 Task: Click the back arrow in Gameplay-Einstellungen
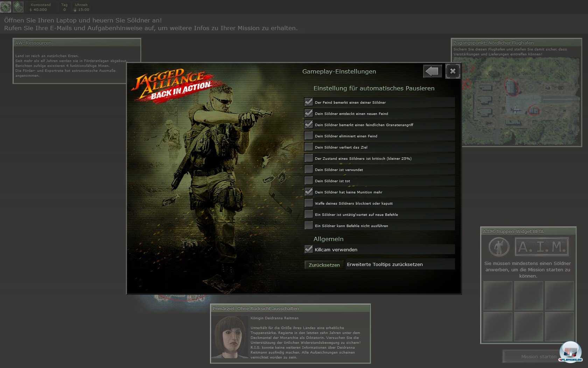[432, 71]
